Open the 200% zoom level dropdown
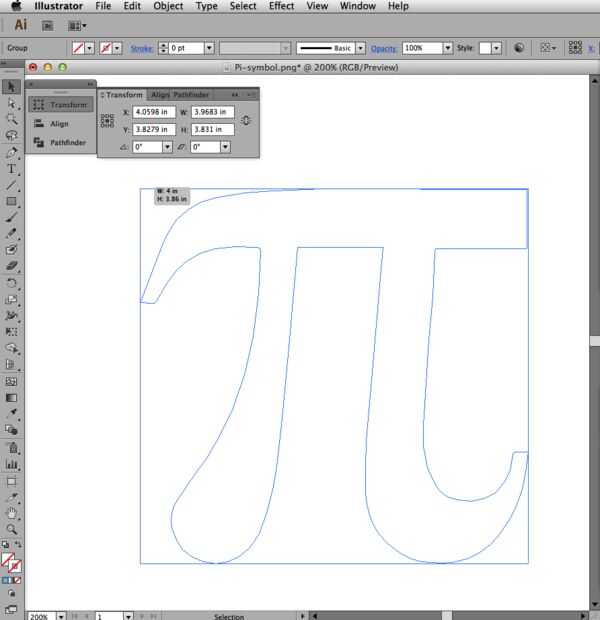Image resolution: width=600 pixels, height=620 pixels. (61, 616)
